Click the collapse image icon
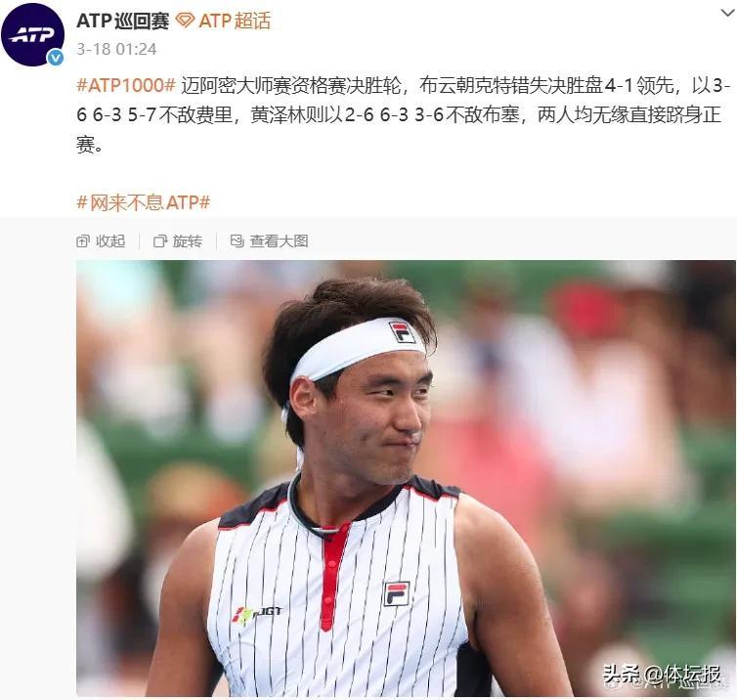The width and height of the screenshot is (737, 700). [83, 241]
